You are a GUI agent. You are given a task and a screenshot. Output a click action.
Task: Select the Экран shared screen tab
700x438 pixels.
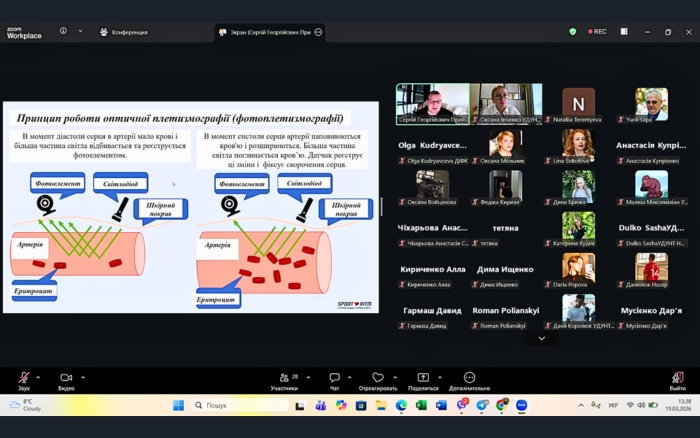pos(264,32)
